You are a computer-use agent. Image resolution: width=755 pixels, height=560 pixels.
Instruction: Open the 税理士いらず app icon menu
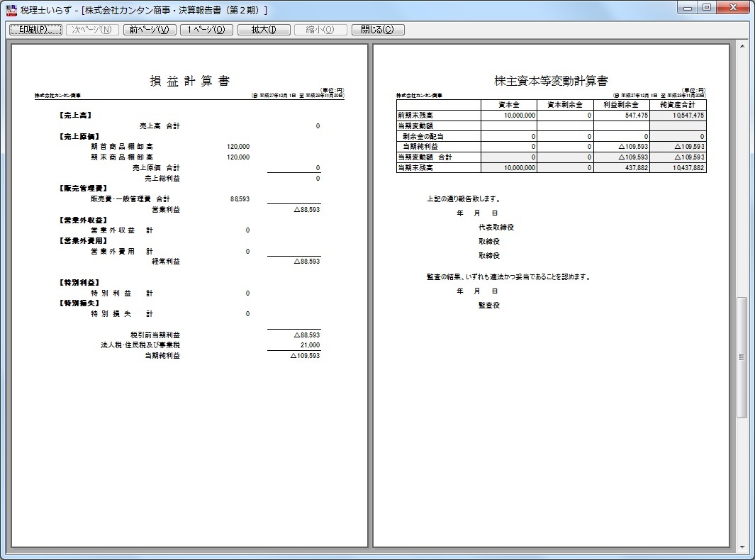[x=11, y=9]
